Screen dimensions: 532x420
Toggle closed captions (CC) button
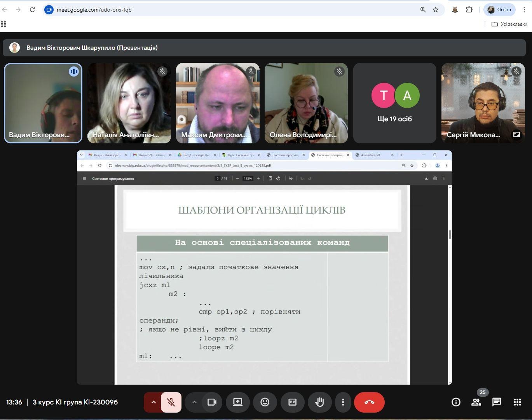point(292,402)
